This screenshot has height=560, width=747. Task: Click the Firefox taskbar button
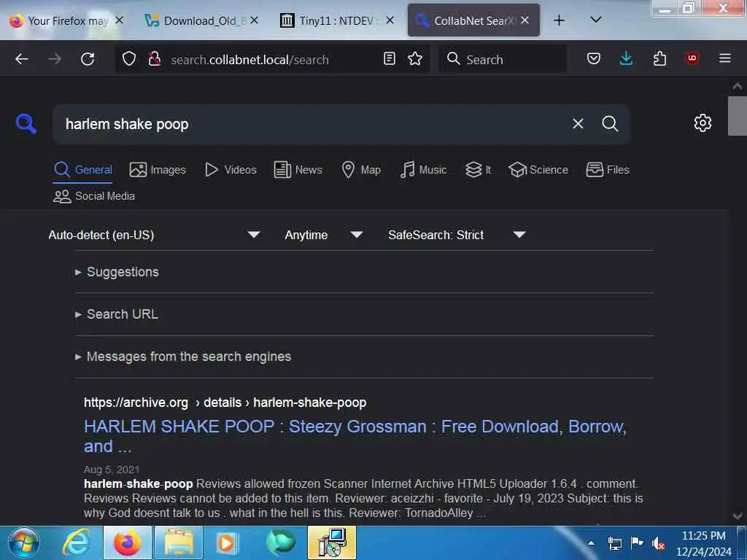127,542
